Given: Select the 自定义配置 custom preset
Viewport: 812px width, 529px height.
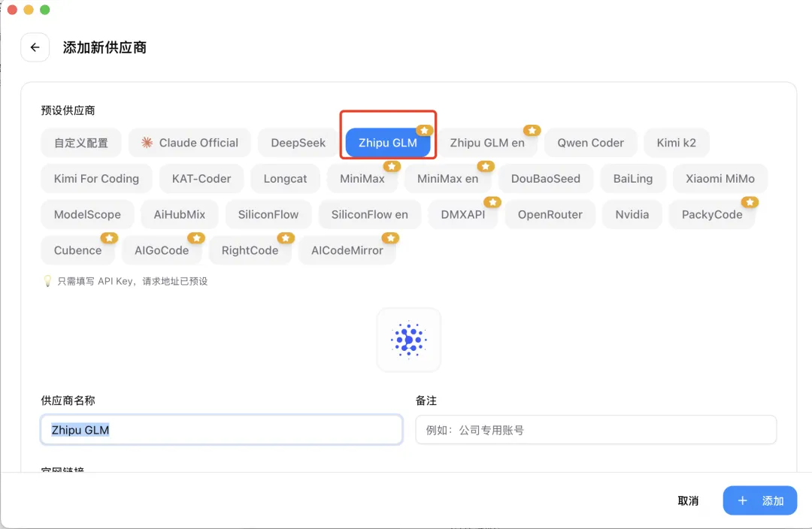Looking at the screenshot, I should [x=81, y=143].
